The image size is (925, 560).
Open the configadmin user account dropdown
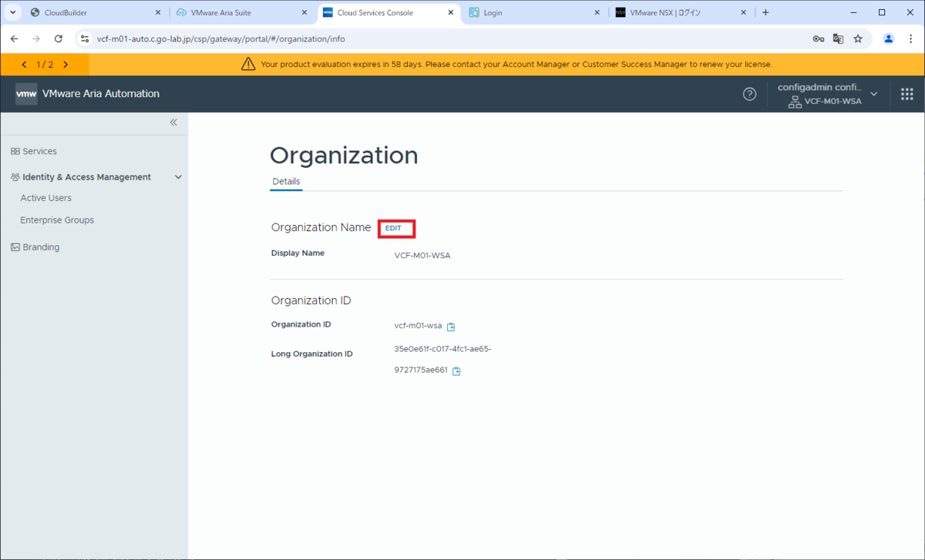coord(828,94)
